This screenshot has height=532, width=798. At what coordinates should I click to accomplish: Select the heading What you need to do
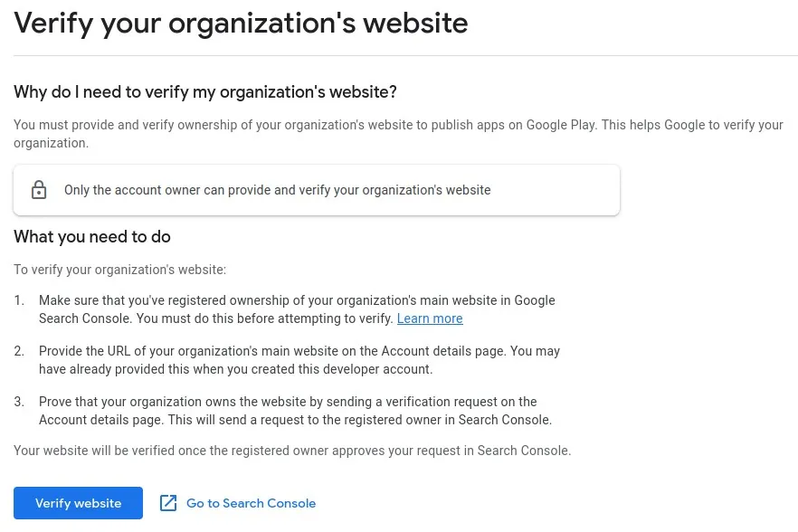click(92, 237)
